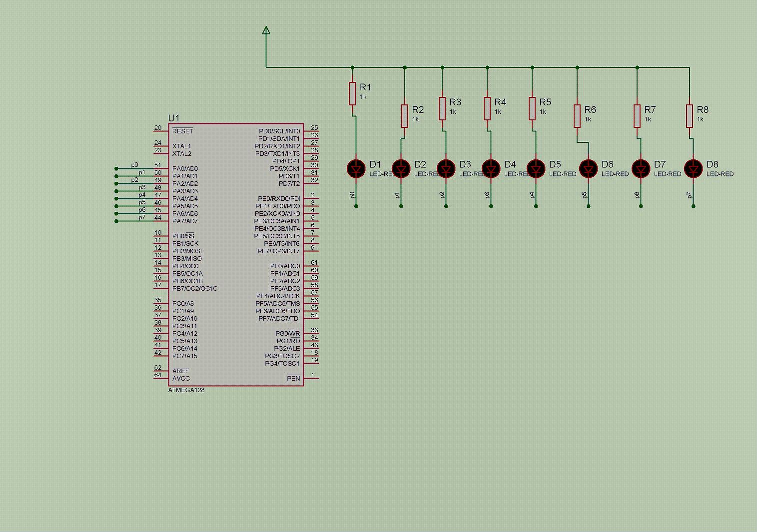Image resolution: width=757 pixels, height=532 pixels.
Task: Click the R8 reference label
Action: pyautogui.click(x=703, y=109)
